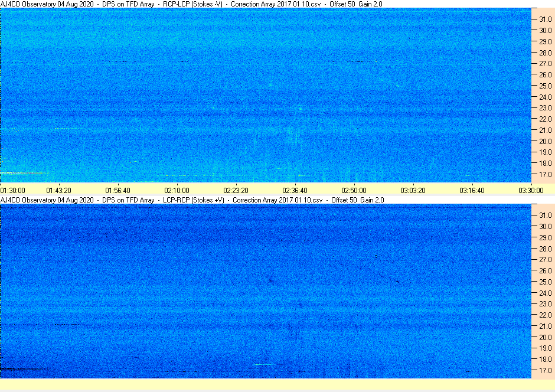Click the 19.0 frequency label, upper spectrogram
Image resolution: width=555 pixels, height=392 pixels.
pyautogui.click(x=545, y=152)
